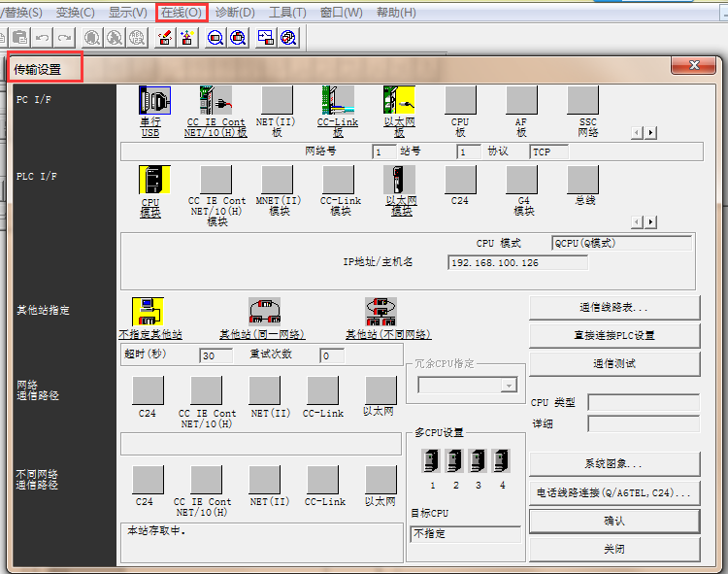This screenshot has width=728, height=574.
Task: Click the 目标CPU field showing 不指定
Action: [x=465, y=534]
